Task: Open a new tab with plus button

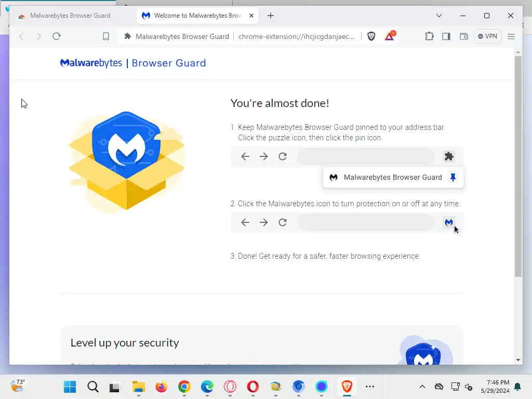Action: click(270, 16)
